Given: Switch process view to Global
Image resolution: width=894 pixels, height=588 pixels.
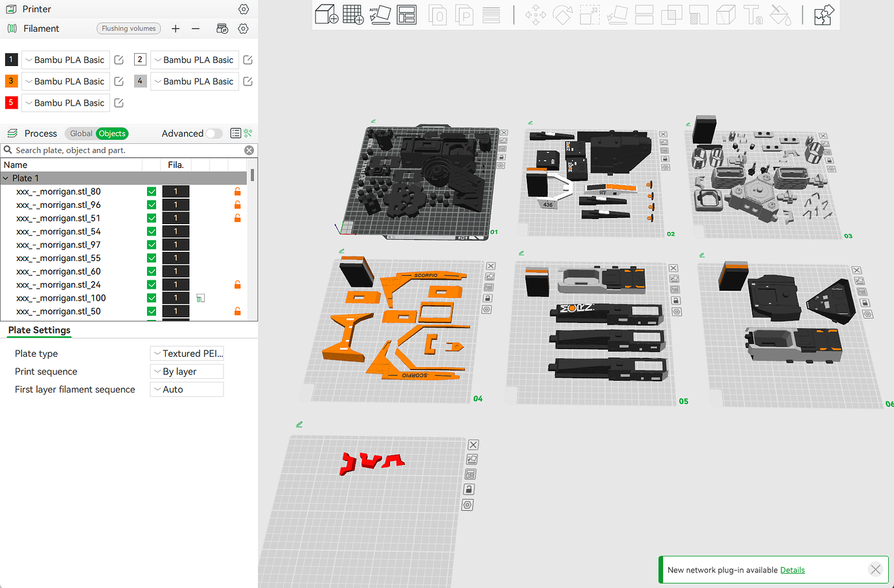Looking at the screenshot, I should click(x=81, y=133).
